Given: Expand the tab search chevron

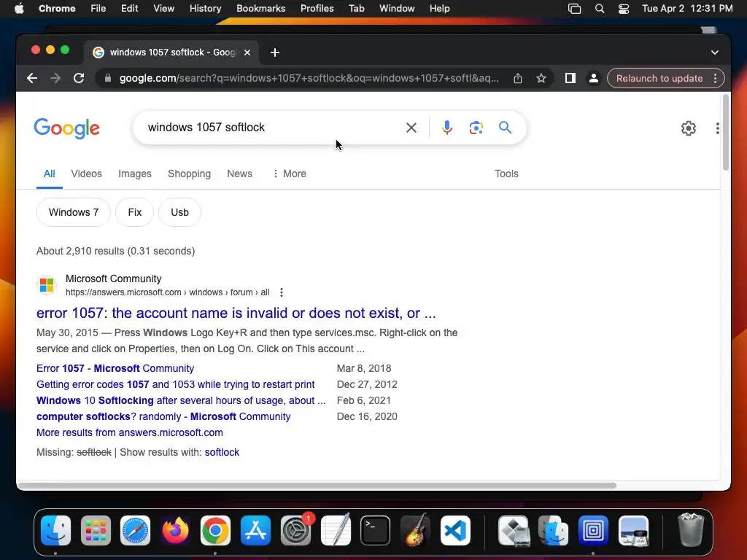Looking at the screenshot, I should coord(715,52).
